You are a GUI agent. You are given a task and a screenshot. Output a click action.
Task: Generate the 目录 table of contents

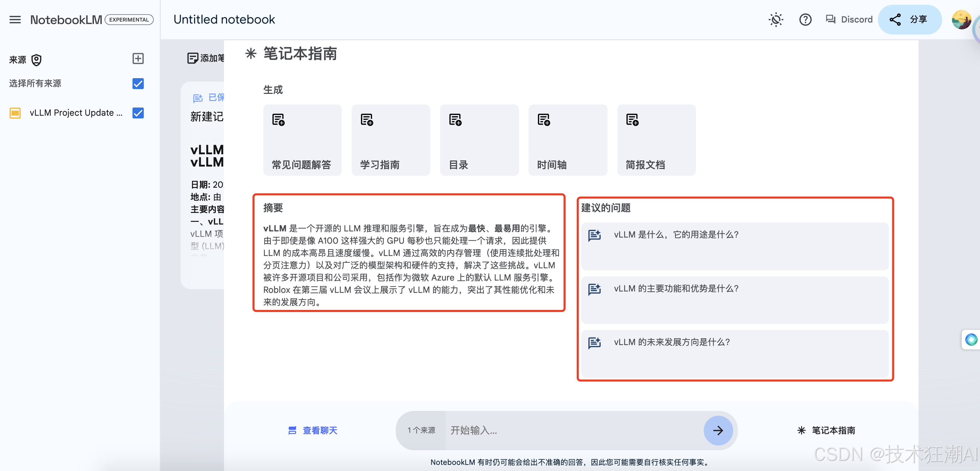point(479,140)
